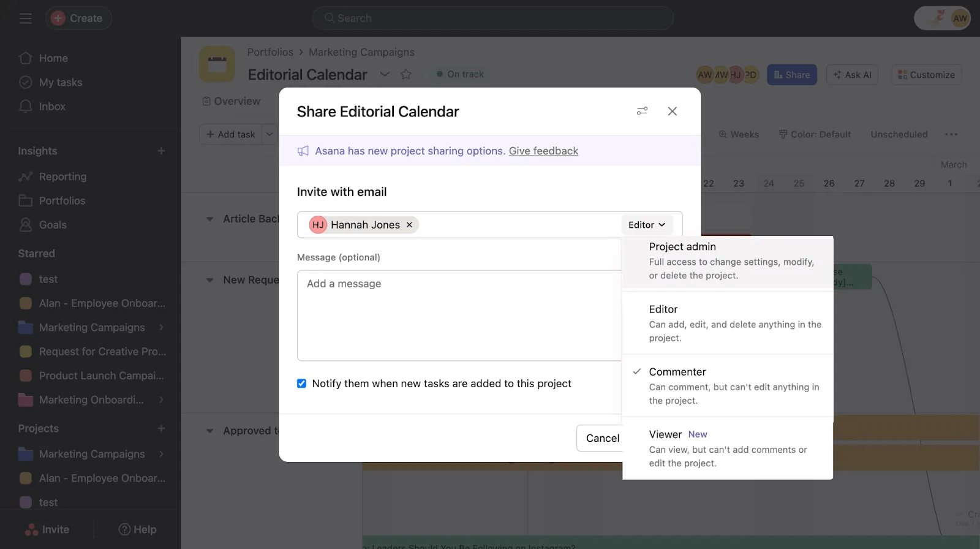980x549 pixels.
Task: Expand Marketing Campaigns in Starred list
Action: point(161,328)
